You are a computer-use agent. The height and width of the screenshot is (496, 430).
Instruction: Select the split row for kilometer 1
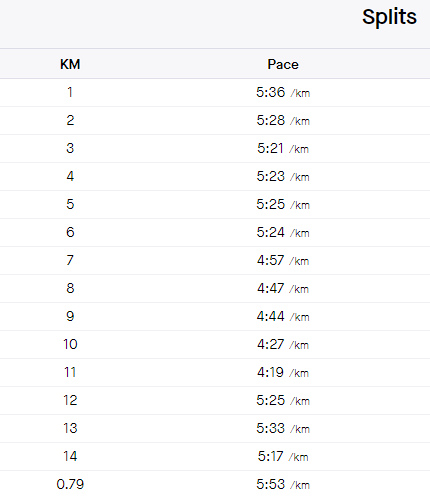[x=215, y=93]
